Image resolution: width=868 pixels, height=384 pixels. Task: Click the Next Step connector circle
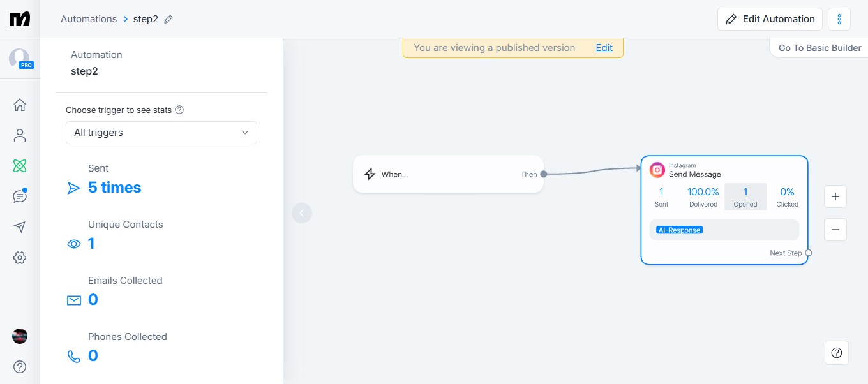point(809,253)
